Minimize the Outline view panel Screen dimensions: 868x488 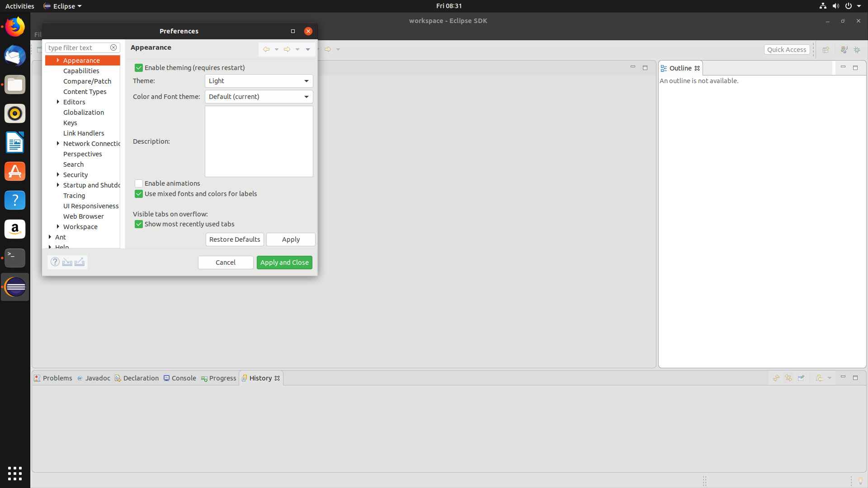point(843,67)
